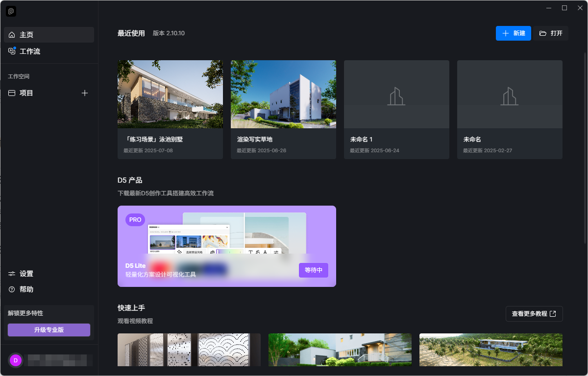Click 打开 to open a file

551,33
